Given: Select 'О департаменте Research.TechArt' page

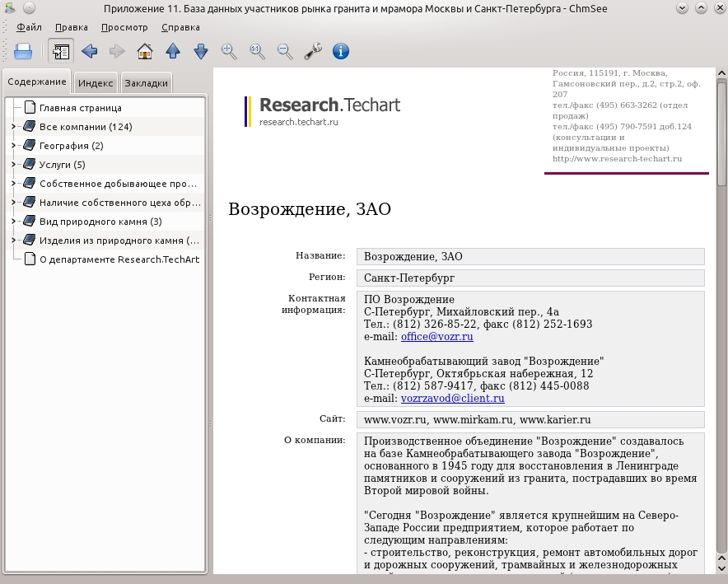Looking at the screenshot, I should tap(119, 259).
